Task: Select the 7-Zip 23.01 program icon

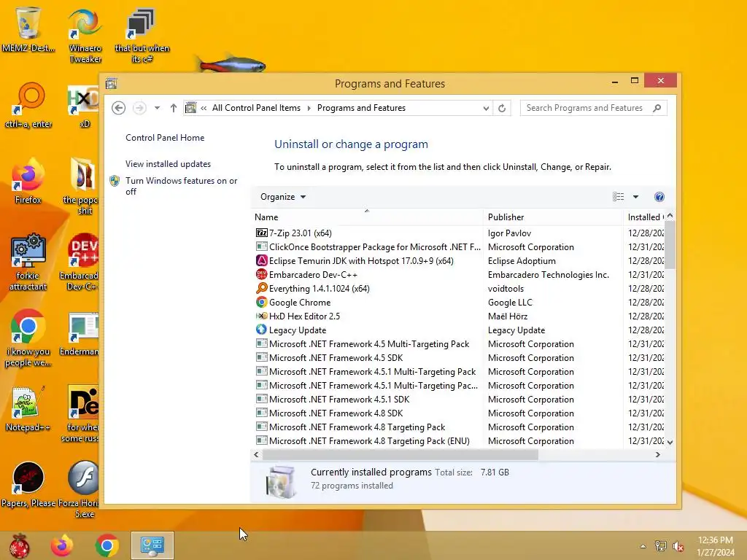Action: click(261, 233)
